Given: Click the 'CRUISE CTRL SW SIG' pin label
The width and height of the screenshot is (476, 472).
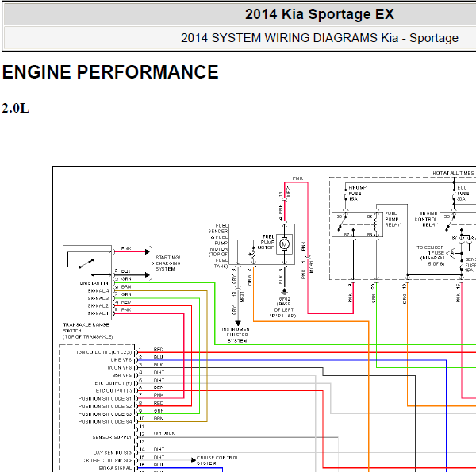Looking at the screenshot, I should coord(107,460).
